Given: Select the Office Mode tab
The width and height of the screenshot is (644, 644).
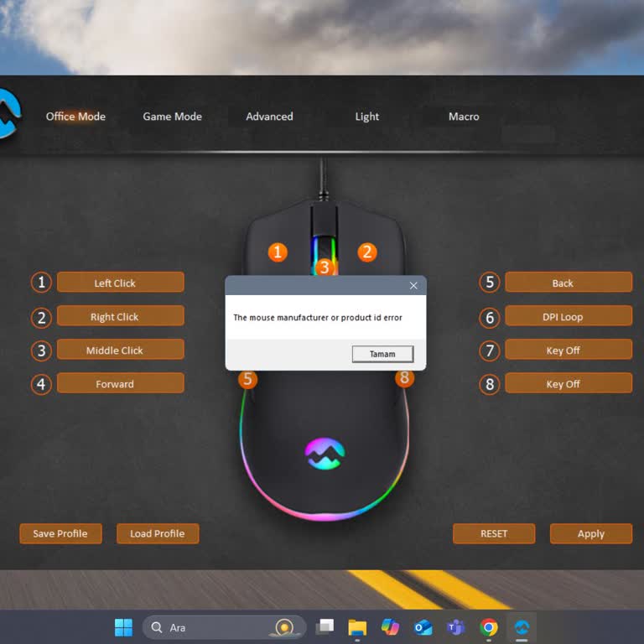Looking at the screenshot, I should [75, 117].
